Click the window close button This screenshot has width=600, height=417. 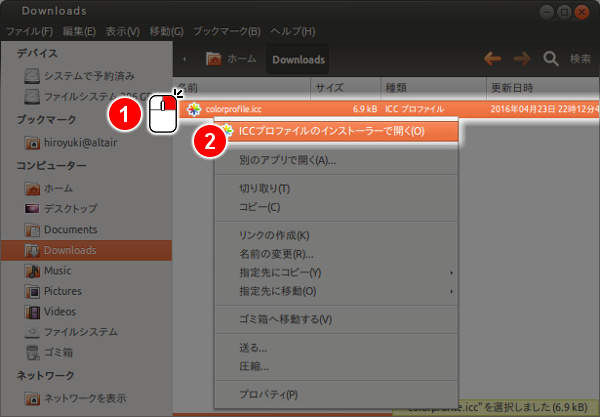582,12
